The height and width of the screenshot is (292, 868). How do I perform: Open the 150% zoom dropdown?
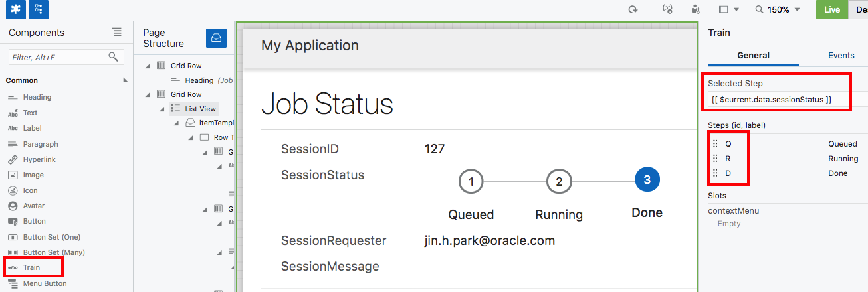click(778, 9)
